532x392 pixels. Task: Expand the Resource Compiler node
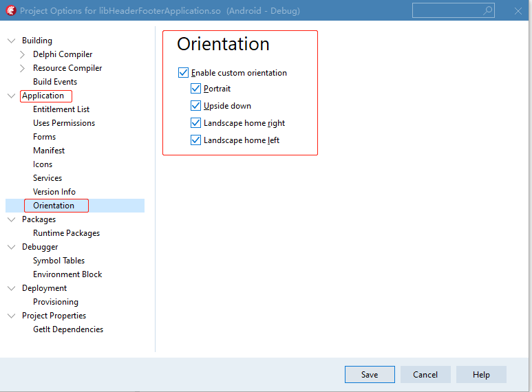[x=23, y=68]
